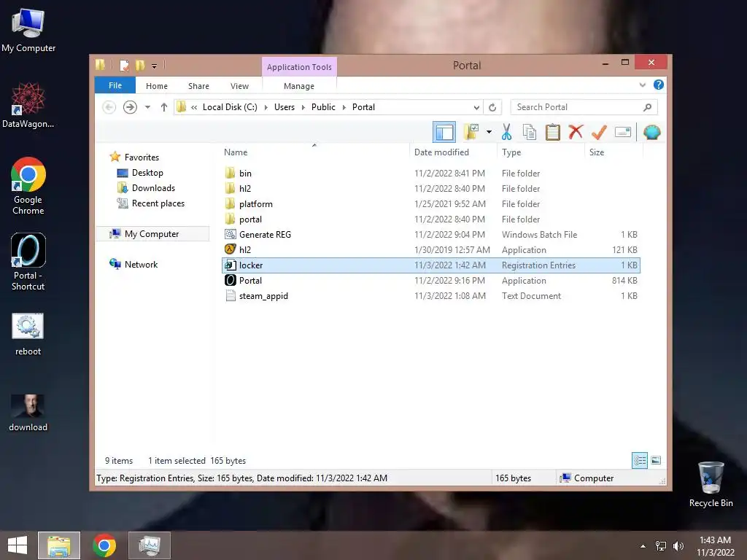747x560 pixels.
Task: Select the bin folder
Action: coord(430,174)
